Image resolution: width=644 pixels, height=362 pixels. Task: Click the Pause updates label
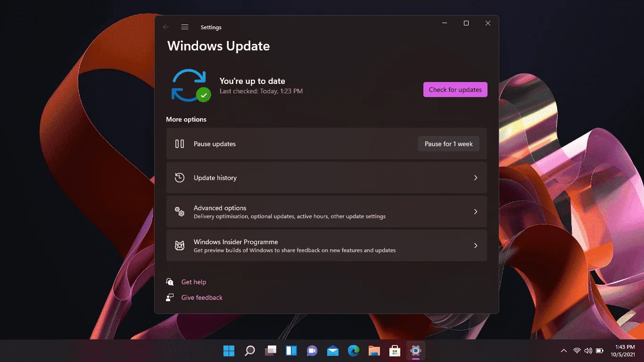click(x=215, y=144)
